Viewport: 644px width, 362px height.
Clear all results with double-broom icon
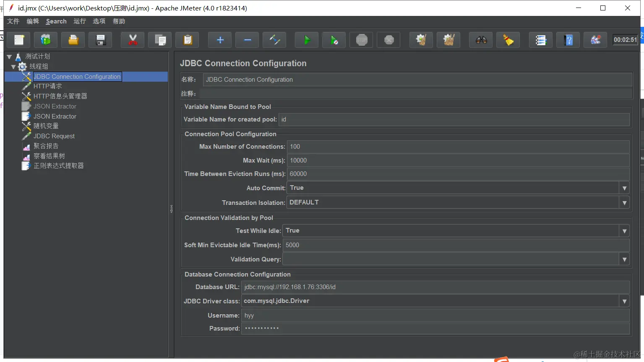click(x=448, y=40)
